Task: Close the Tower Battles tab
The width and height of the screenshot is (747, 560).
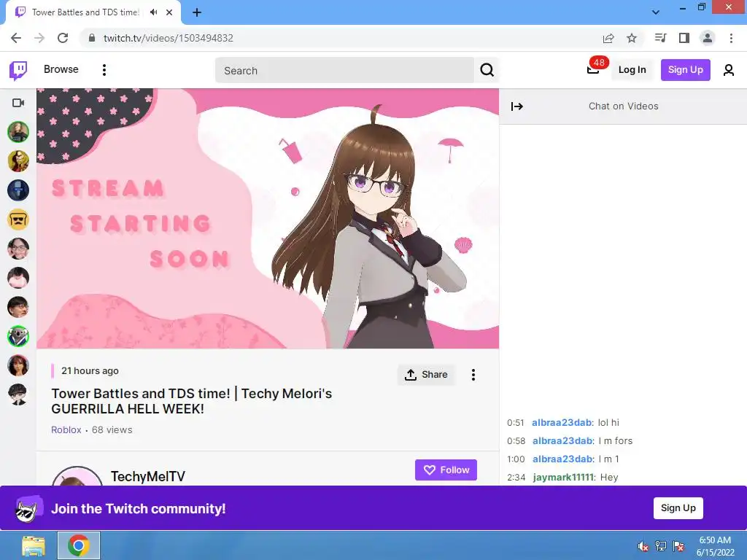Action: coord(169,12)
